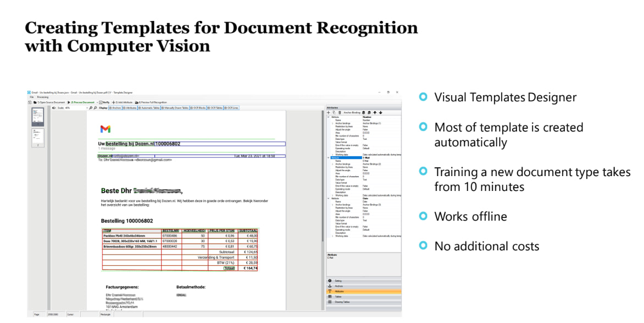Click the '€ 48,00' table cell
Viewport: 644px width, 323px height.
pyautogui.click(x=249, y=236)
